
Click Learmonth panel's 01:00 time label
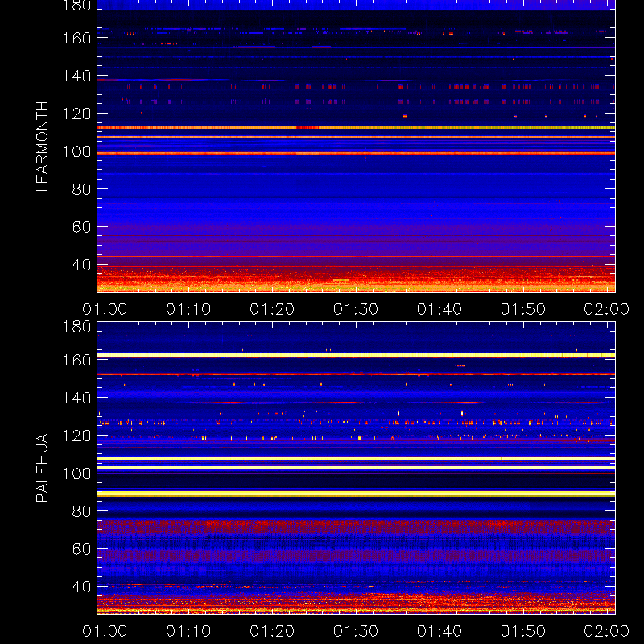click(x=105, y=309)
